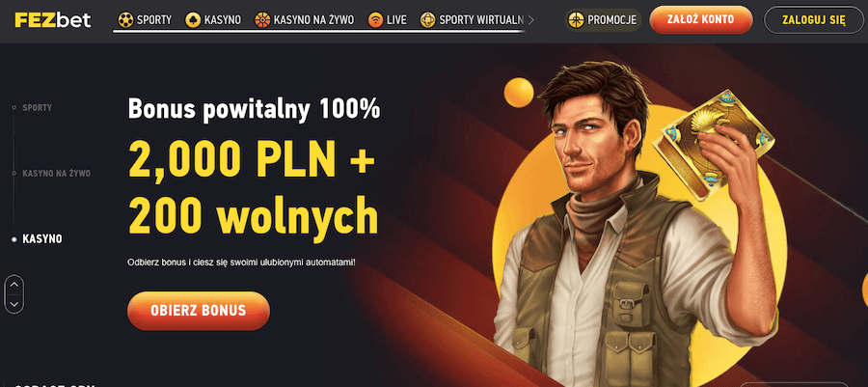Click the Sporty Wirtualne icon

[x=428, y=20]
